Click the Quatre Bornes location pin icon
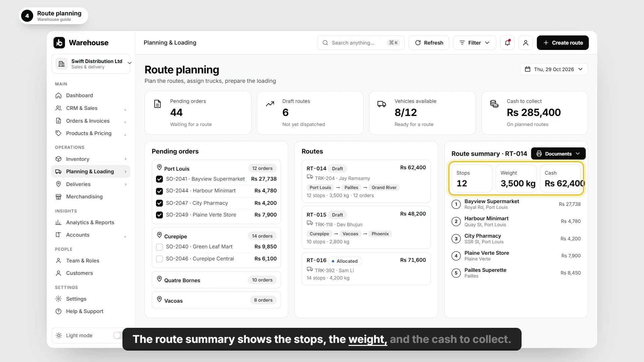 (x=159, y=279)
